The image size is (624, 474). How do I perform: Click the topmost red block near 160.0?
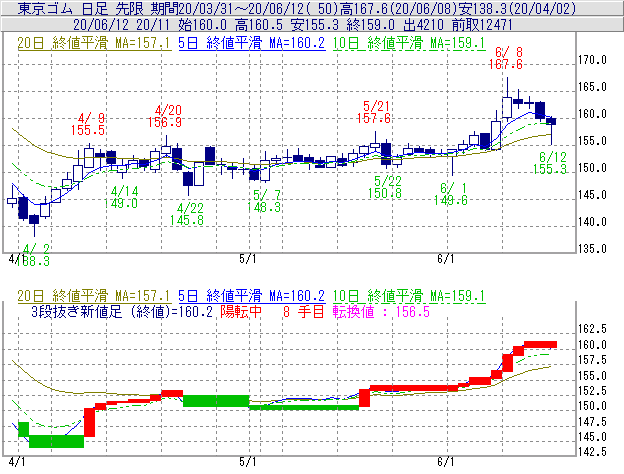pos(540,345)
